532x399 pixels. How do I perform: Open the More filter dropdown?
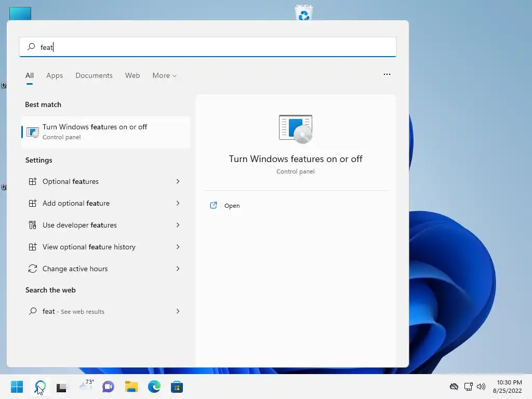pos(165,75)
